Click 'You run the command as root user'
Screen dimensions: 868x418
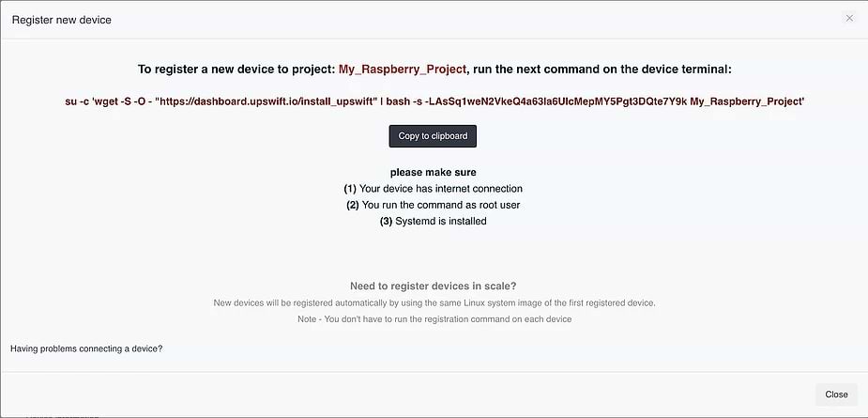click(433, 205)
